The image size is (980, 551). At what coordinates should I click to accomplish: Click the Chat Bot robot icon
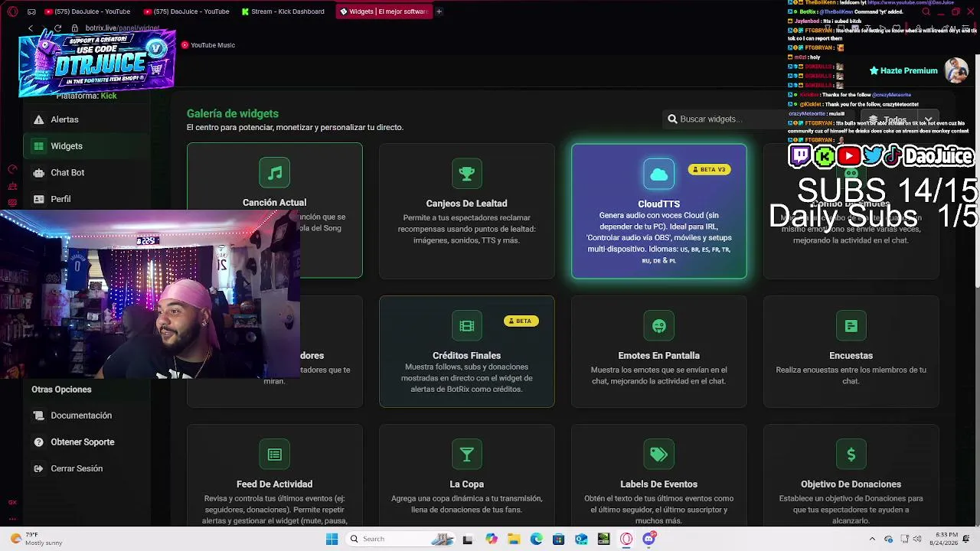(x=38, y=173)
